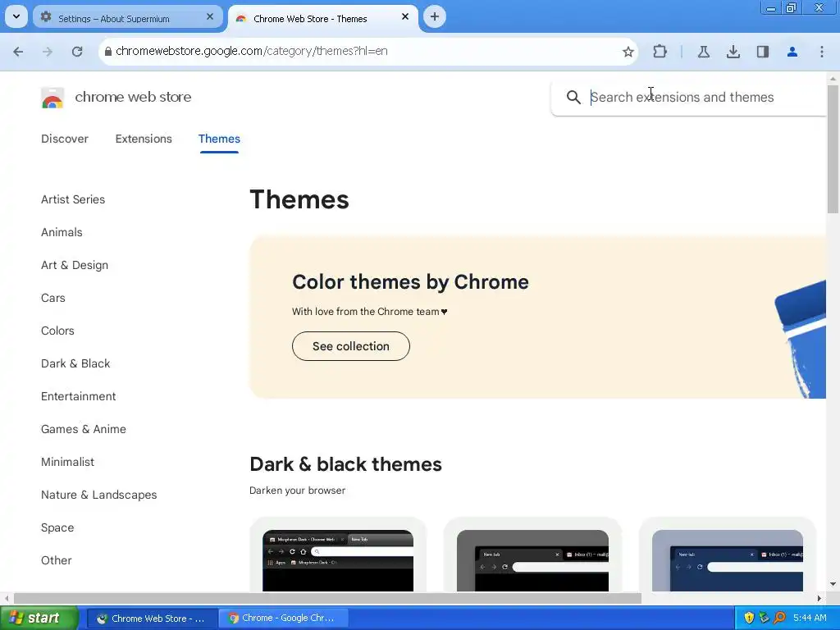Click the See collection button

point(351,346)
